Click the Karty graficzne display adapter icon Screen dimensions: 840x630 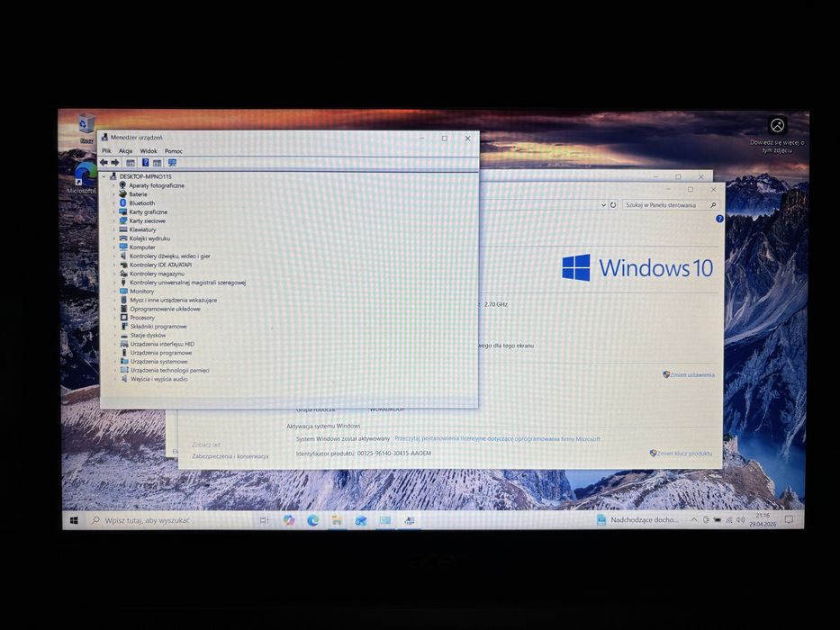122,211
